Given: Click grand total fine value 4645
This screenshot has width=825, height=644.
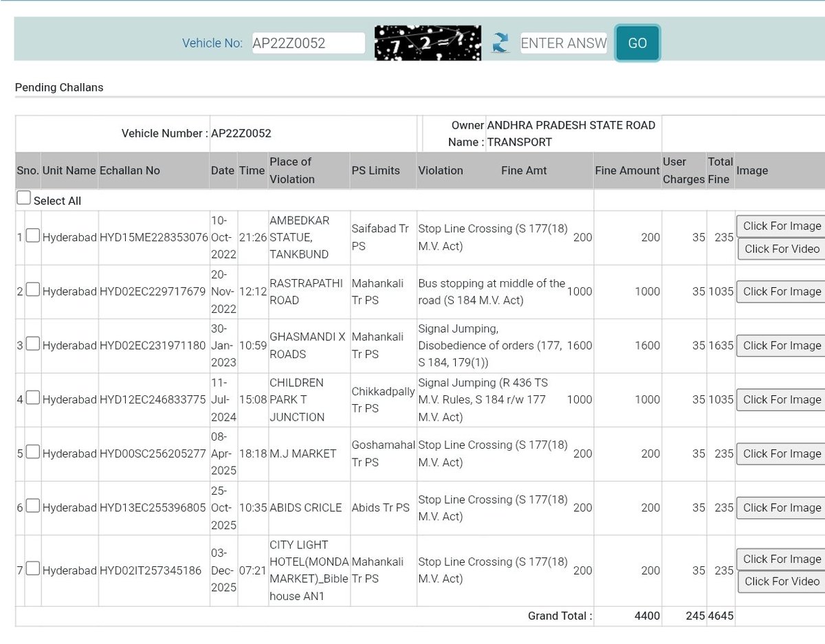Looking at the screenshot, I should coord(720,616).
